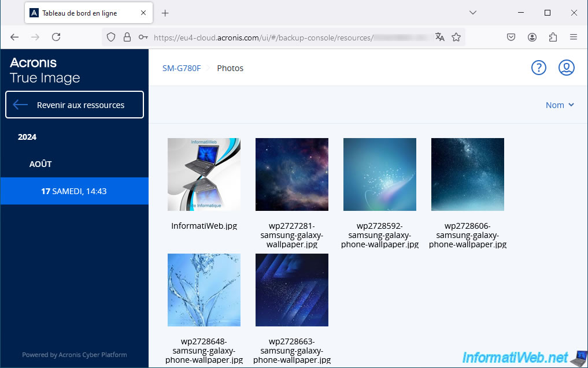Open the Nom sort dropdown
Image resolution: width=588 pixels, height=368 pixels.
pos(560,105)
